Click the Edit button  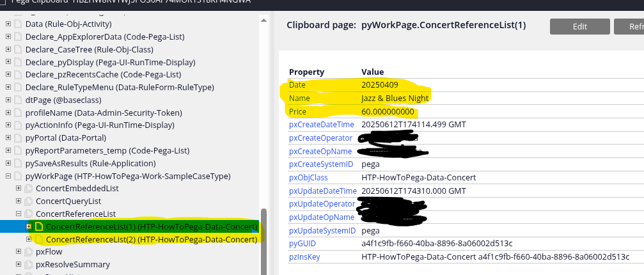579,27
